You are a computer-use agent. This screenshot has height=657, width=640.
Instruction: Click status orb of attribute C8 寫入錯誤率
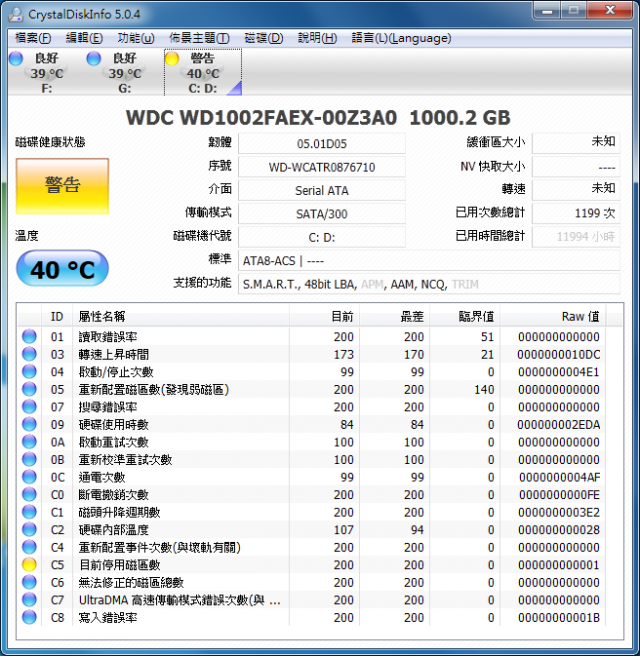(29, 618)
